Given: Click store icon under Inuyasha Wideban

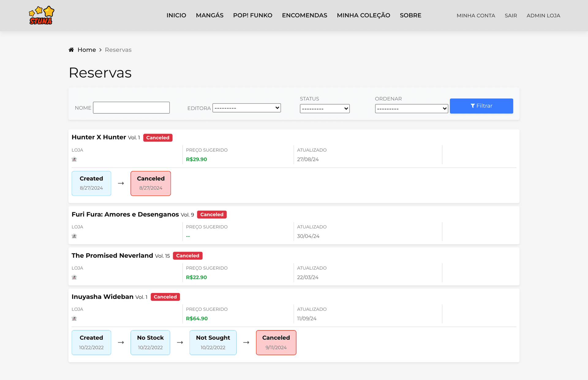Looking at the screenshot, I should pyautogui.click(x=74, y=319).
